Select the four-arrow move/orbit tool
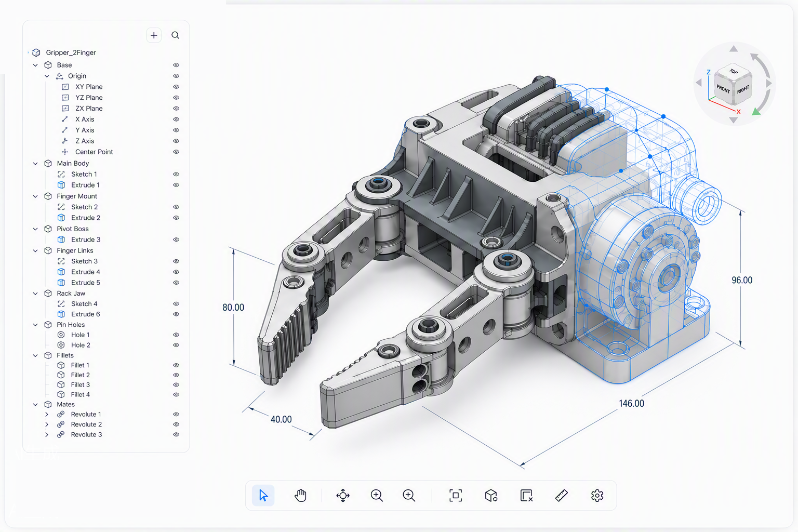 pos(343,496)
